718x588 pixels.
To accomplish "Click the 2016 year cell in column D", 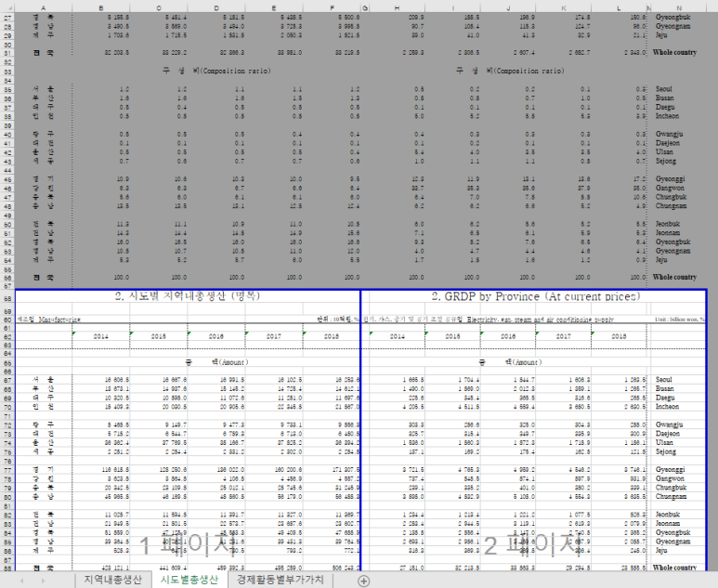I will click(216, 336).
